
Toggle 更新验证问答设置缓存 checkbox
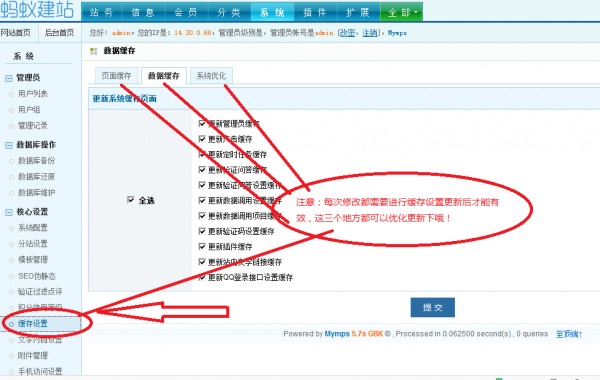pyautogui.click(x=202, y=185)
